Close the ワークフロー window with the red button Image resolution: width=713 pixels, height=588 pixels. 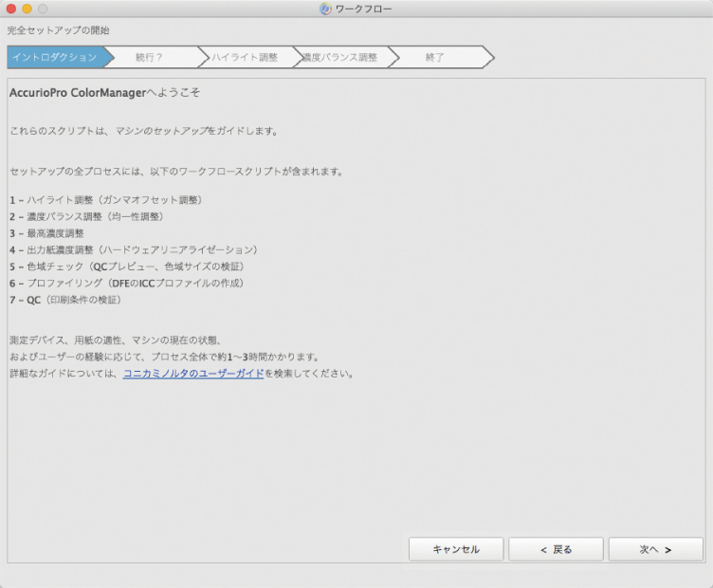click(x=11, y=9)
